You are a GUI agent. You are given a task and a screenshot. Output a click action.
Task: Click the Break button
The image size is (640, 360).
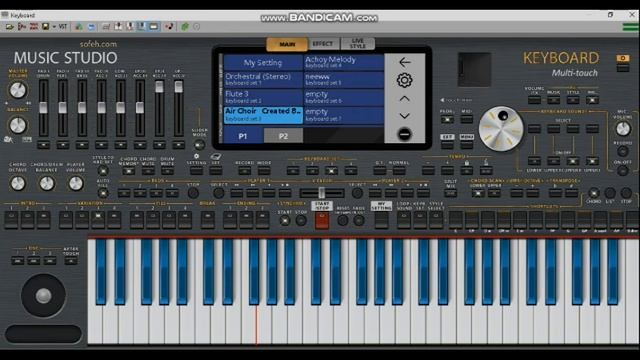point(207,220)
